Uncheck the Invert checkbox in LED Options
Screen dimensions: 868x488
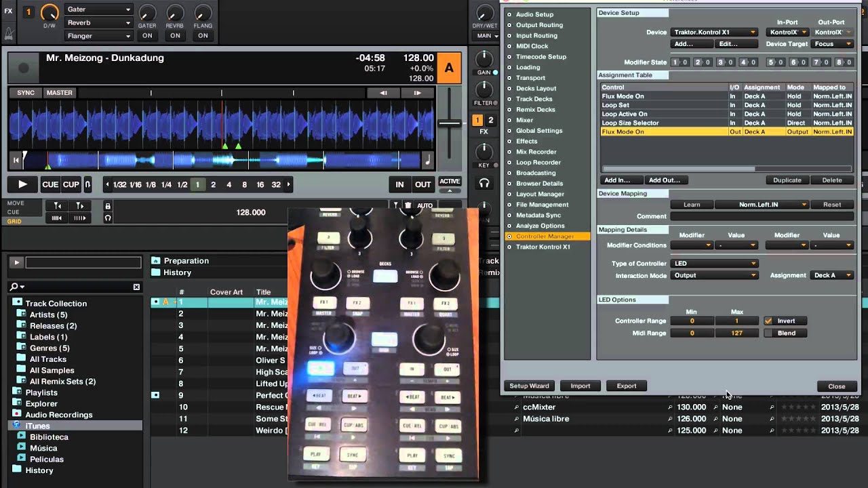(x=768, y=321)
